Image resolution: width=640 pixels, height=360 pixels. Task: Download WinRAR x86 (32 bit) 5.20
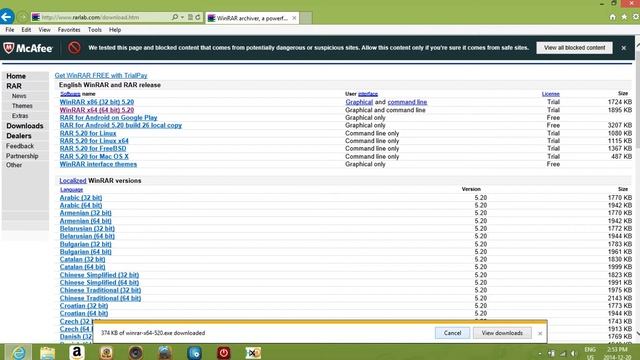97,102
